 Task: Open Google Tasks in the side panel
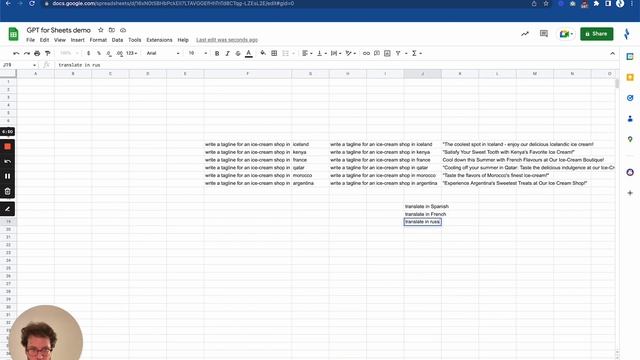coord(630,98)
